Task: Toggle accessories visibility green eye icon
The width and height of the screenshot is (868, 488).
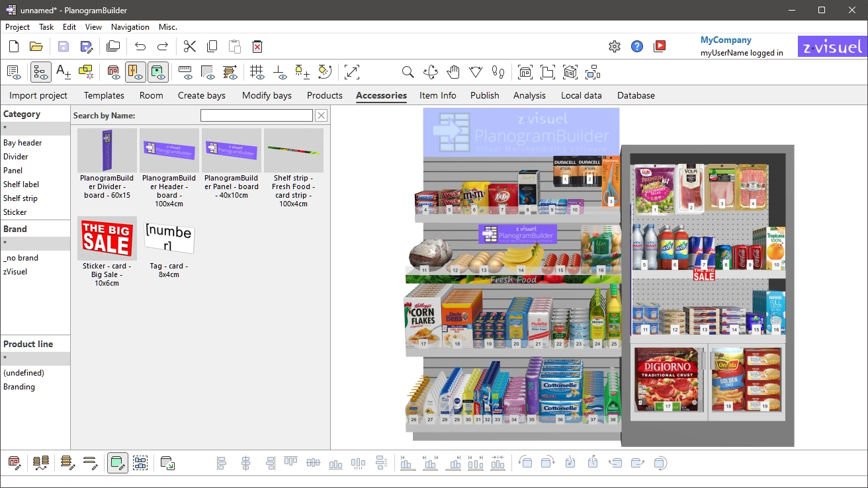Action: pos(158,71)
